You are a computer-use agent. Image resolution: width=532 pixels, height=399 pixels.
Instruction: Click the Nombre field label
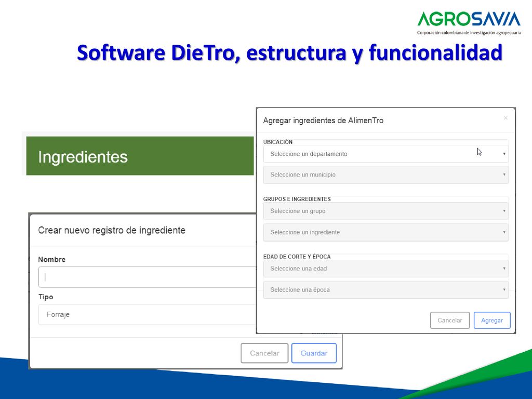51,260
